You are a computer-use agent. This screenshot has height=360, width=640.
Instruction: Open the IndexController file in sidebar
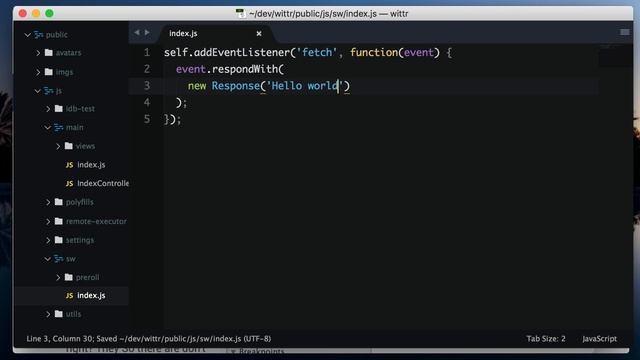[x=103, y=184]
